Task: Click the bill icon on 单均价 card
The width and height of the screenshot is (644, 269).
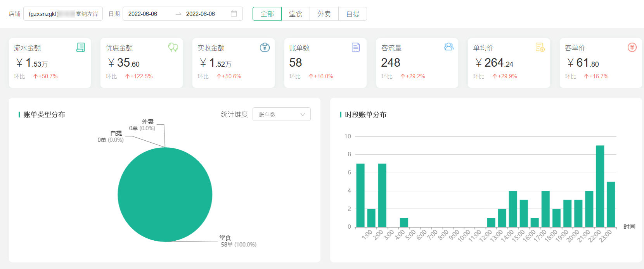Action: pyautogui.click(x=540, y=47)
